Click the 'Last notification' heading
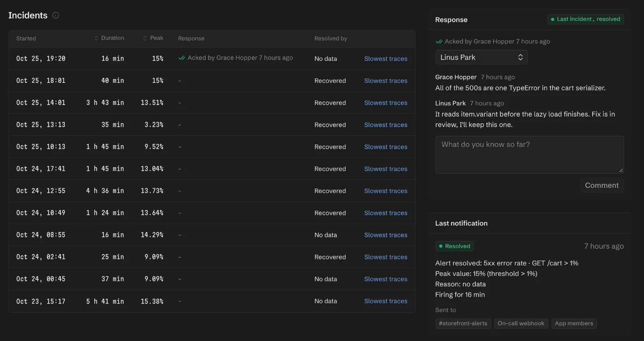This screenshot has width=644, height=341. pyautogui.click(x=461, y=223)
